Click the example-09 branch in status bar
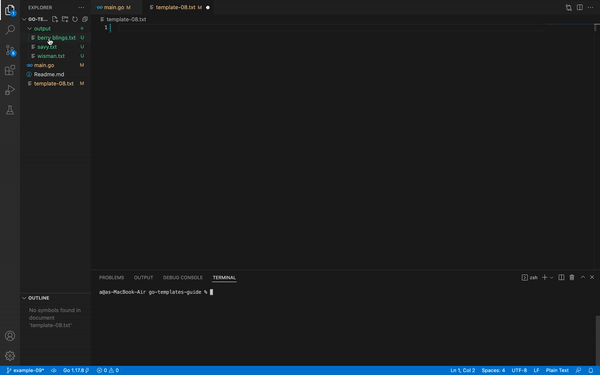 pyautogui.click(x=25, y=370)
